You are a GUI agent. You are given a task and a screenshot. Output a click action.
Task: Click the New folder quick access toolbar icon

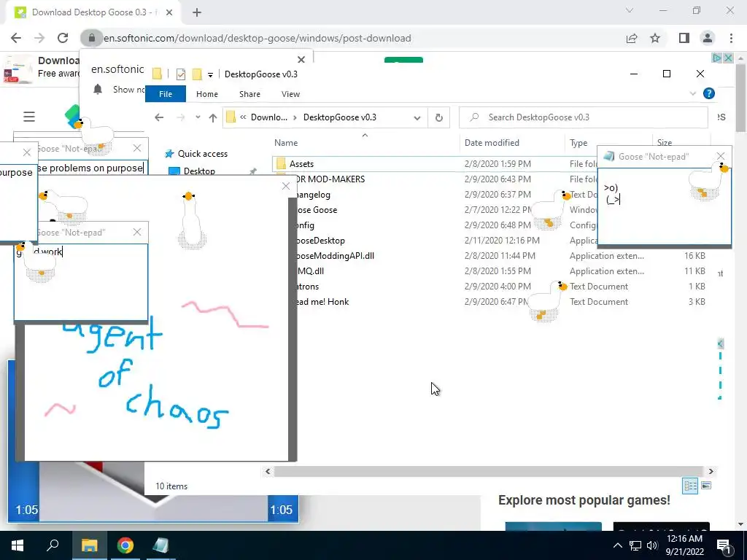pos(197,74)
